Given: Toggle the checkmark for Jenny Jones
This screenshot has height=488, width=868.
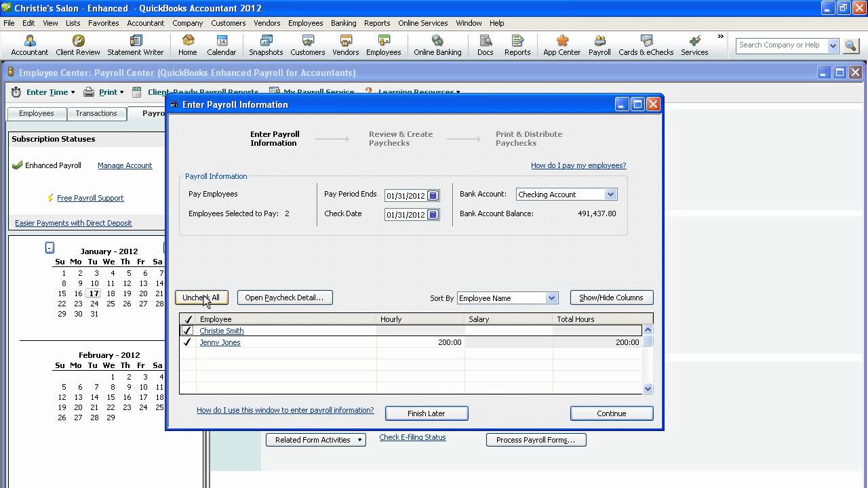Looking at the screenshot, I should click(187, 342).
